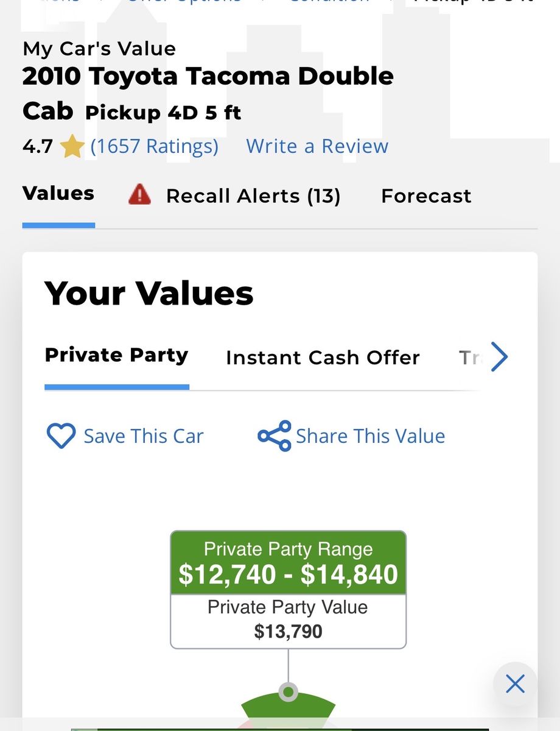This screenshot has width=560, height=731.
Task: Switch to the Forecast tab
Action: tap(426, 196)
